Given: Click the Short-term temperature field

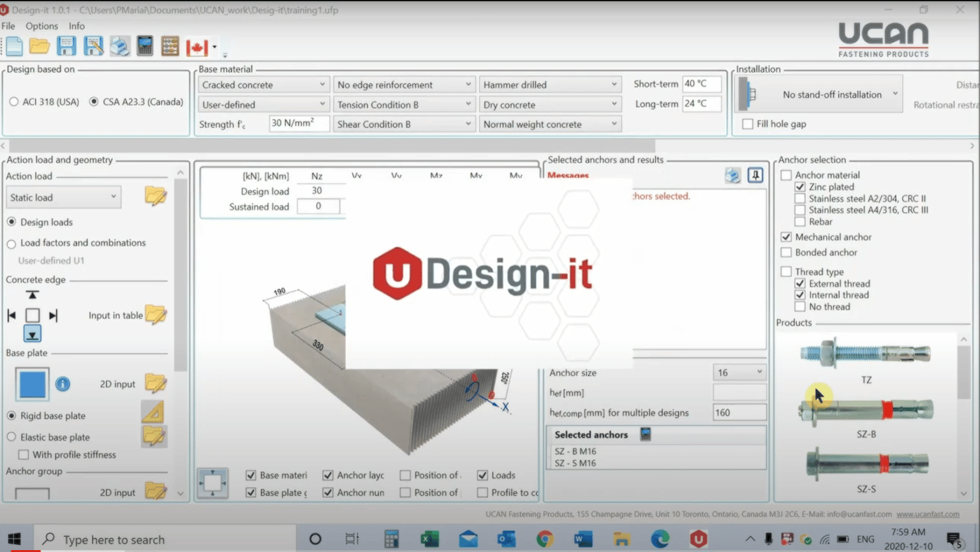Looking at the screenshot, I should coord(701,84).
